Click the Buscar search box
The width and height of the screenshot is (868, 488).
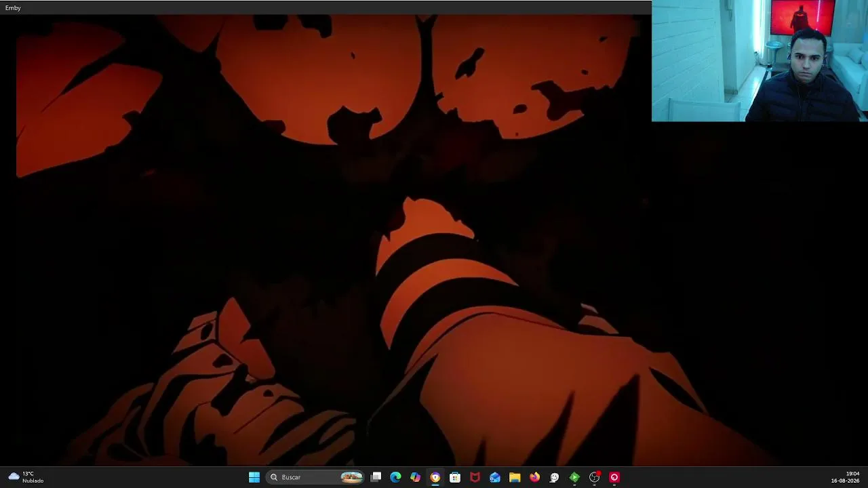pyautogui.click(x=317, y=477)
